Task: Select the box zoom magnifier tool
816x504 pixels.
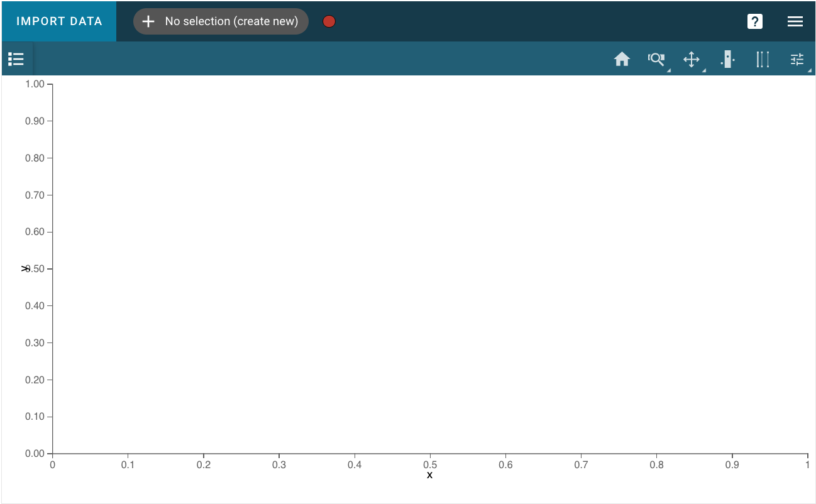Action: pyautogui.click(x=656, y=60)
